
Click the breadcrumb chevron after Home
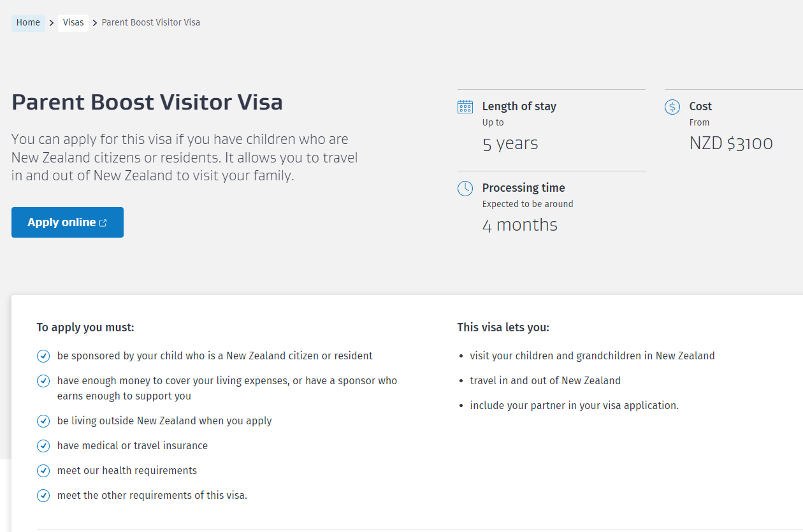(x=52, y=23)
